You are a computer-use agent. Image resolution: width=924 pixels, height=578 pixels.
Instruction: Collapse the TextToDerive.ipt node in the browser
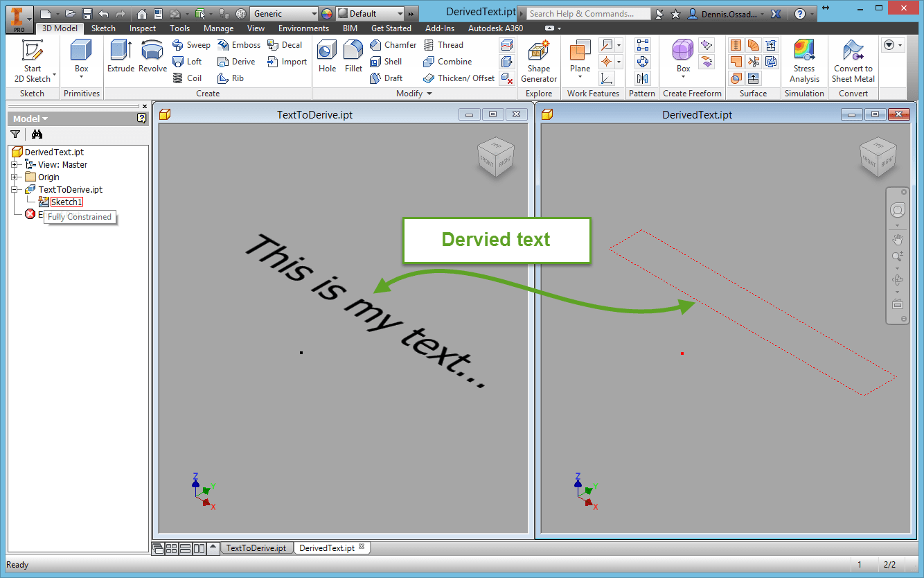(x=16, y=189)
